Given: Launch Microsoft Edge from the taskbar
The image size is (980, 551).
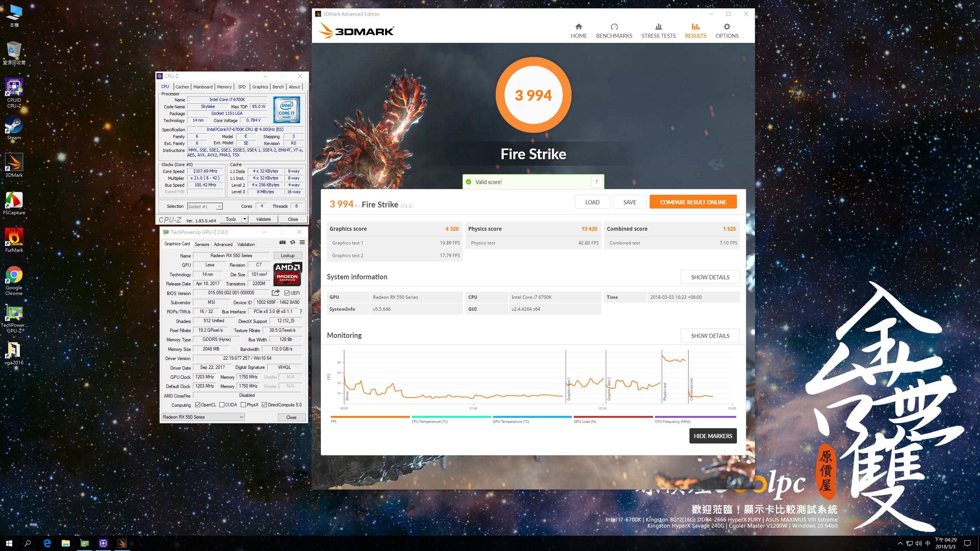Looking at the screenshot, I should pyautogui.click(x=47, y=543).
